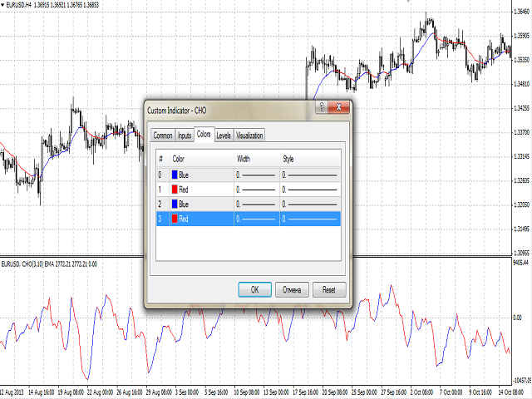Open the Levels tab
This screenshot has width=532, height=399.
224,135
